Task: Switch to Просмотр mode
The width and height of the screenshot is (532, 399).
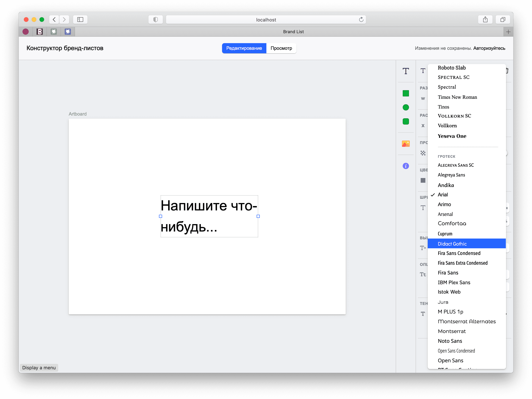Action: pos(281,48)
